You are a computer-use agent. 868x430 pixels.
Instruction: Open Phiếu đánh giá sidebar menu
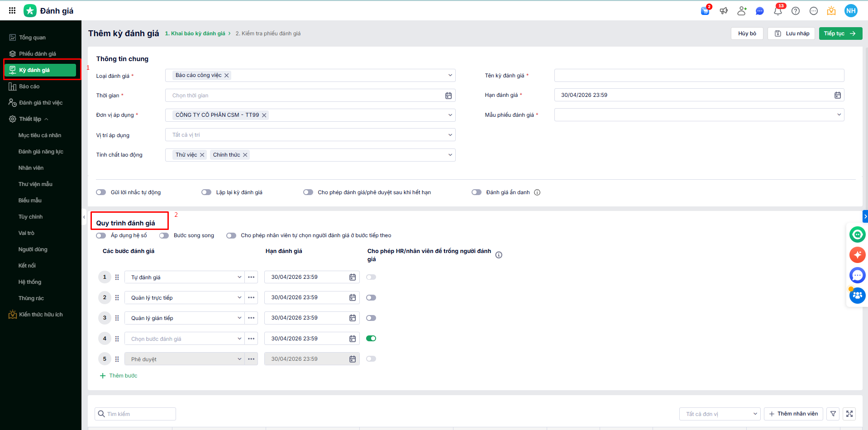tap(37, 54)
